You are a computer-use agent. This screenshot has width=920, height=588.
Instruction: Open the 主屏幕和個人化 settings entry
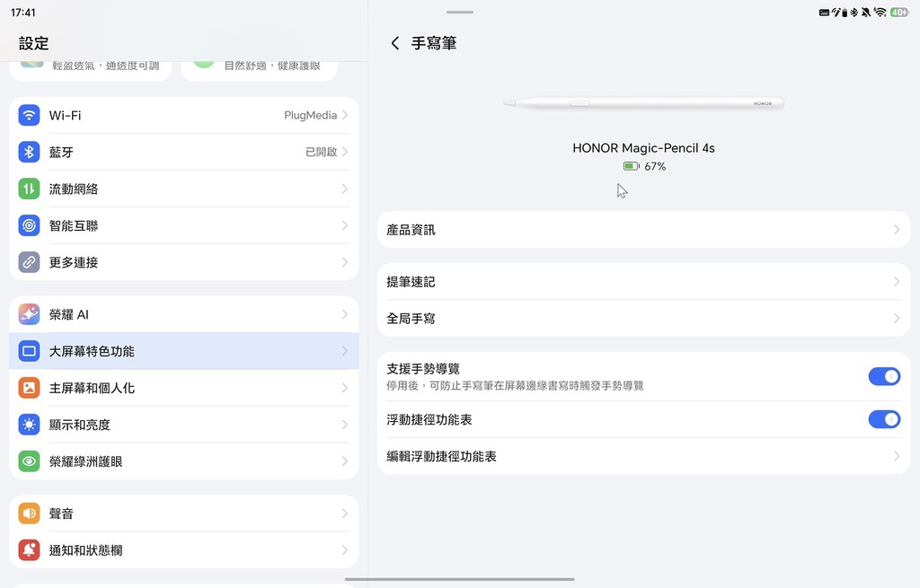tap(183, 388)
